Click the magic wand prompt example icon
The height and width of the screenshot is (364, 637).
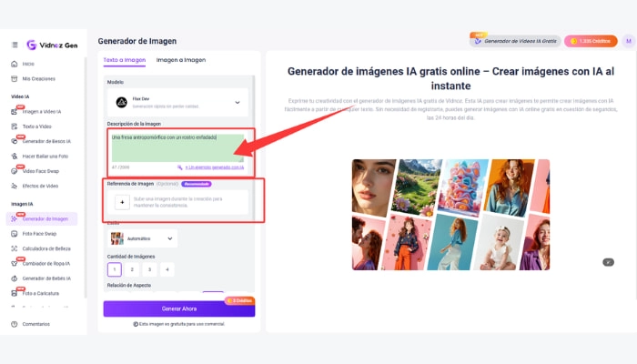179,167
